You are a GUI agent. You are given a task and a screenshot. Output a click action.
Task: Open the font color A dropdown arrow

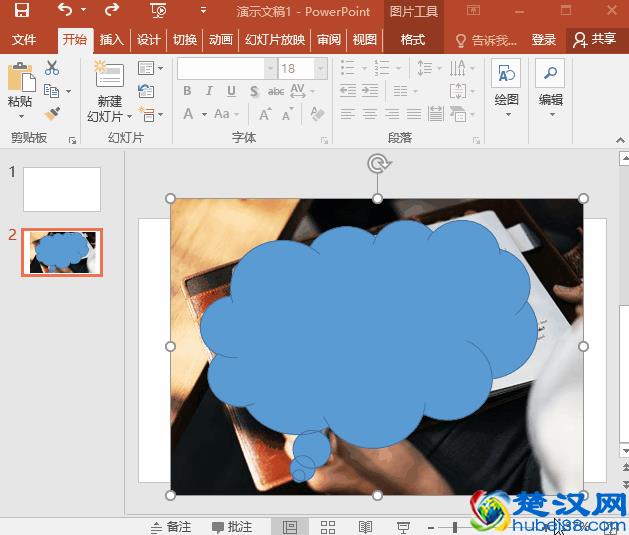click(204, 115)
